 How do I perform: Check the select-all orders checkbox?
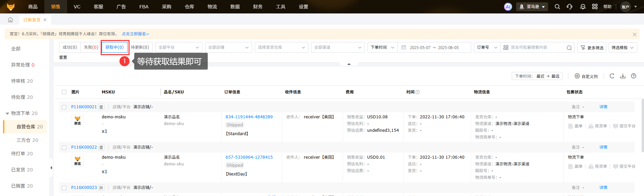tap(64, 92)
